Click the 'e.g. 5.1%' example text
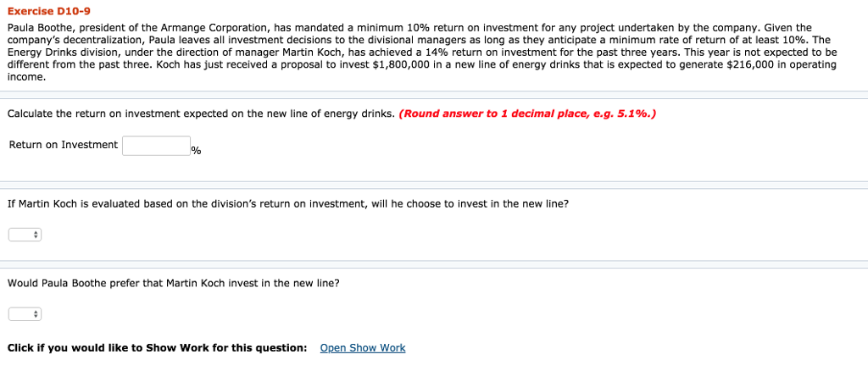 621,114
